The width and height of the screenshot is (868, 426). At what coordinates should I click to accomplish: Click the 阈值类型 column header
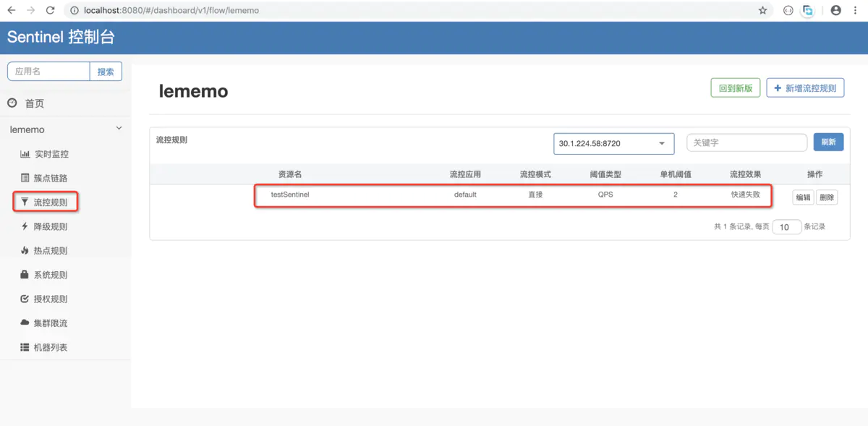(605, 174)
